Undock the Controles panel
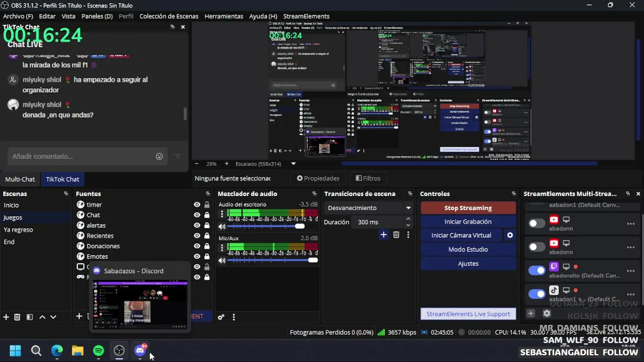 tap(514, 194)
